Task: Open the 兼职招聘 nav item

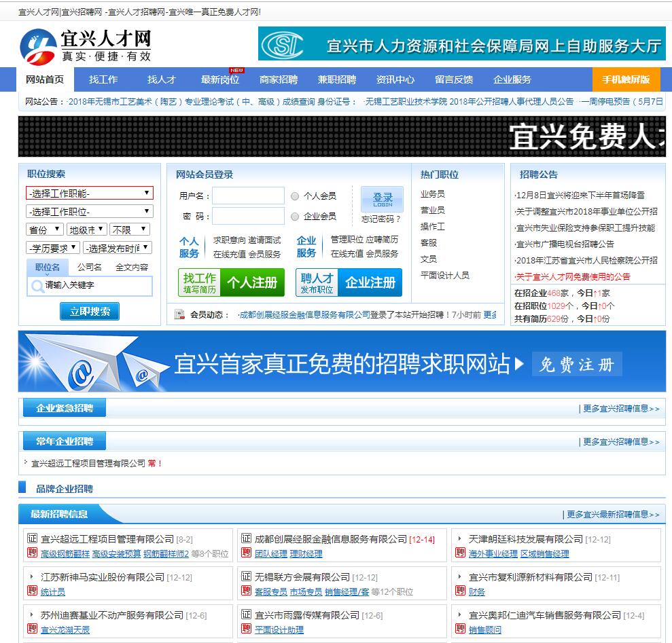Action: (337, 79)
